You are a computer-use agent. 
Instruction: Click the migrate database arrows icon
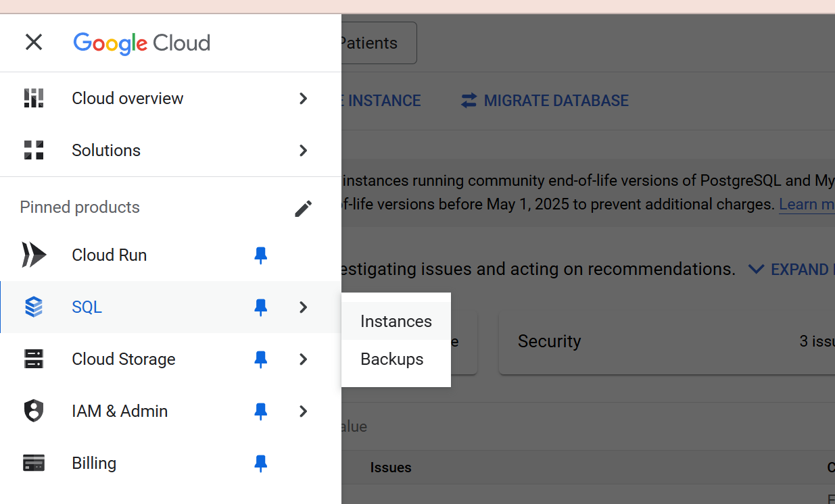(469, 101)
